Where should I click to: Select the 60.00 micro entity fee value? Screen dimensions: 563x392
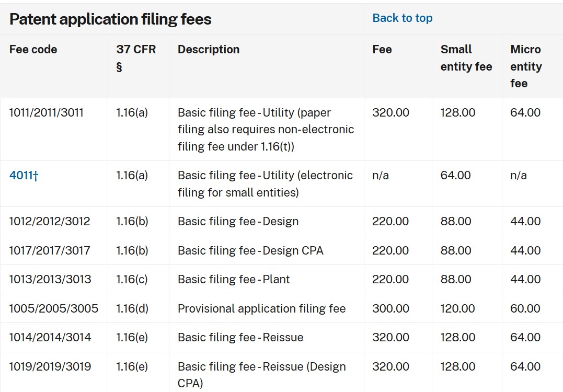tap(525, 309)
